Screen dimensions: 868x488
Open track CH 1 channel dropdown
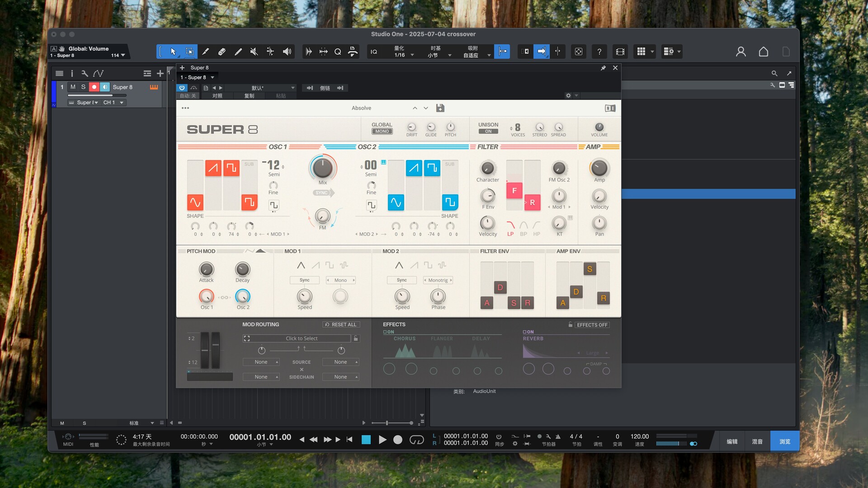point(113,103)
